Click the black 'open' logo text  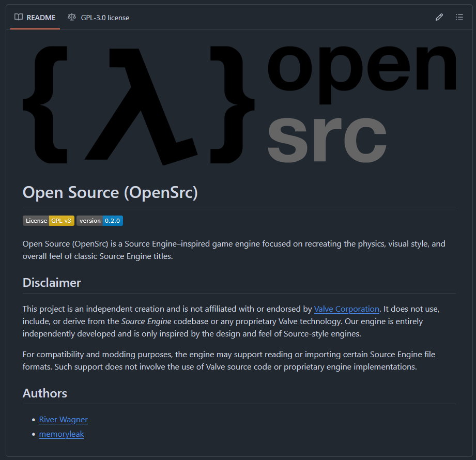(362, 75)
